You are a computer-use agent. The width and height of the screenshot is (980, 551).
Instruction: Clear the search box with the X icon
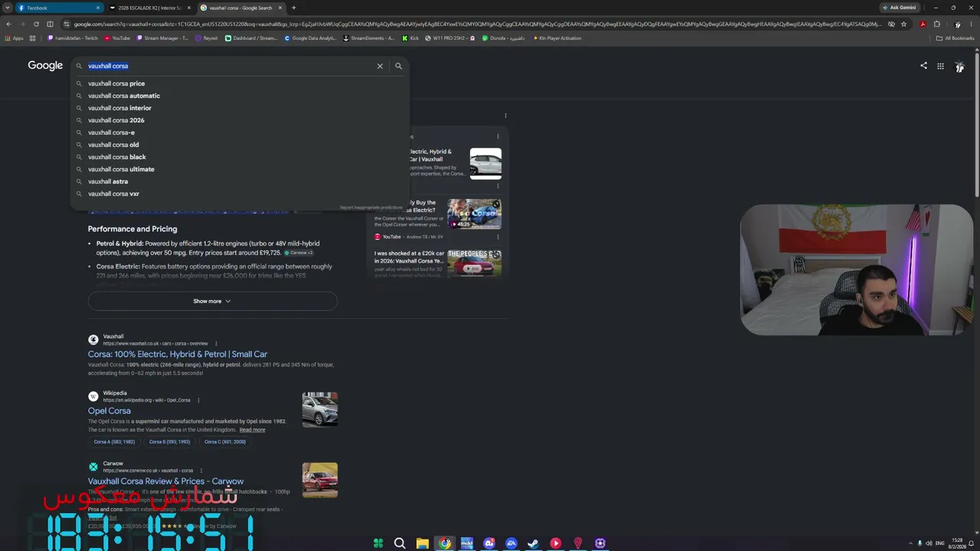380,66
